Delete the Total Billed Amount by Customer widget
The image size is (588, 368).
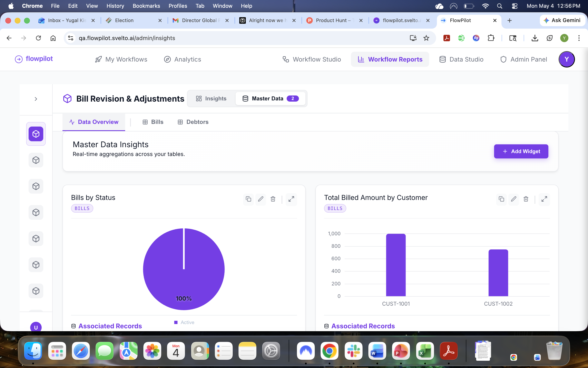coord(526,199)
